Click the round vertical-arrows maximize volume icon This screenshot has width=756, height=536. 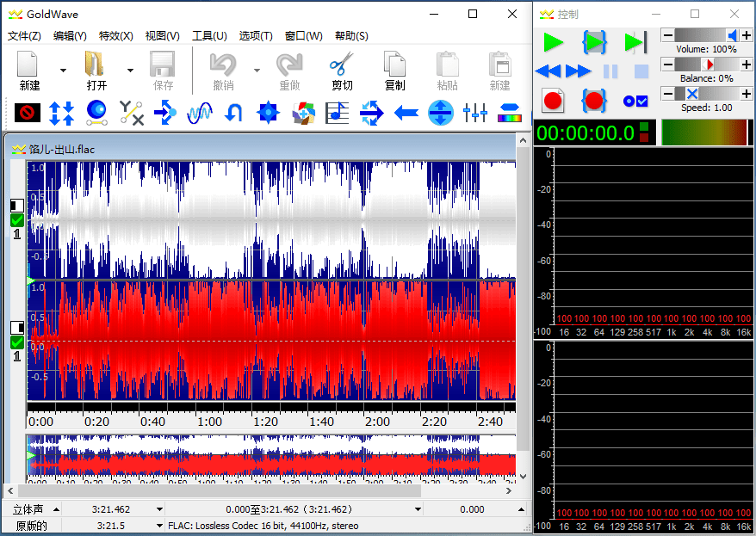coord(441,113)
